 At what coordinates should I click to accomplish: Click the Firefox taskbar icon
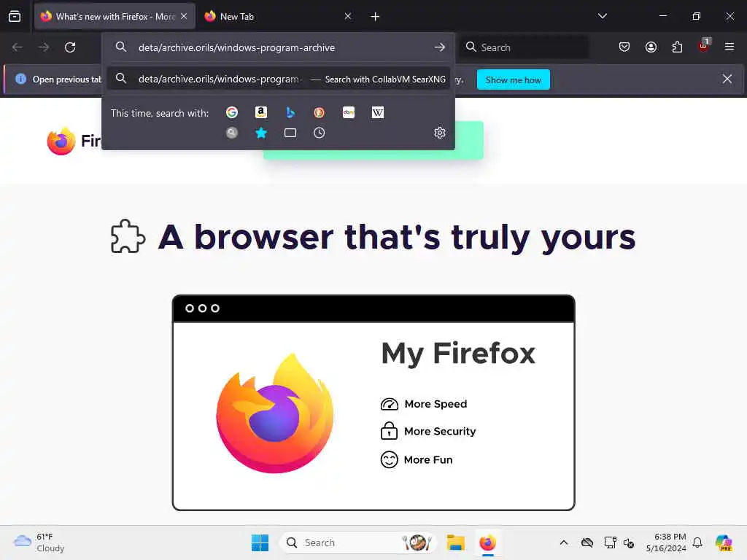487,542
